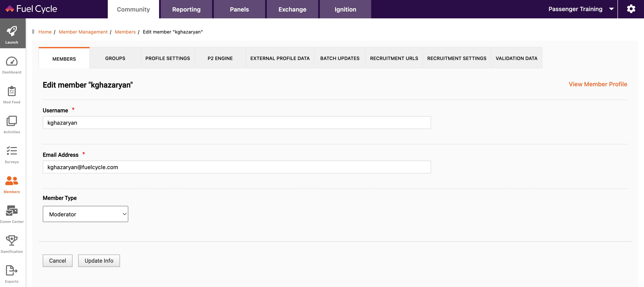Open the Comm Center envelope icon

pos(12,211)
